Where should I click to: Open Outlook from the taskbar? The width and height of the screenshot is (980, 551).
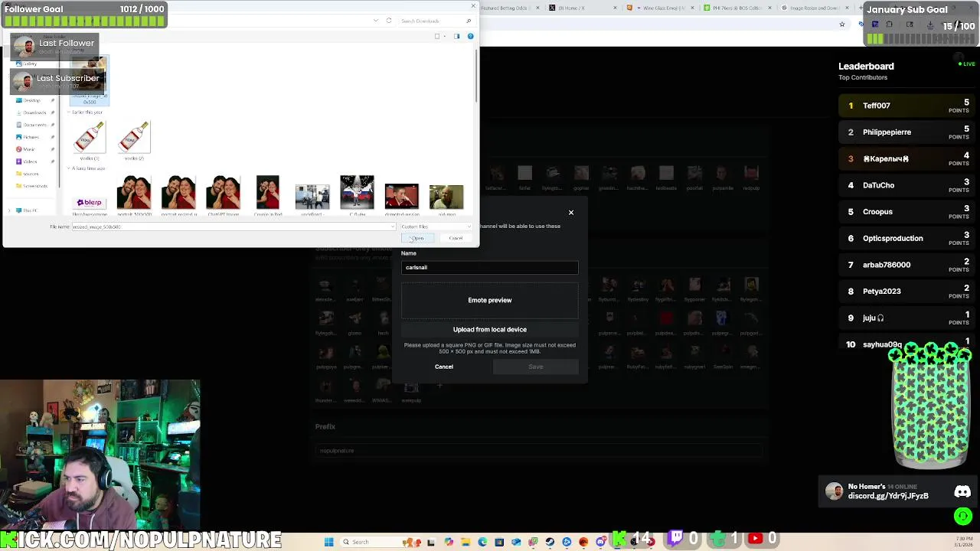(x=516, y=542)
